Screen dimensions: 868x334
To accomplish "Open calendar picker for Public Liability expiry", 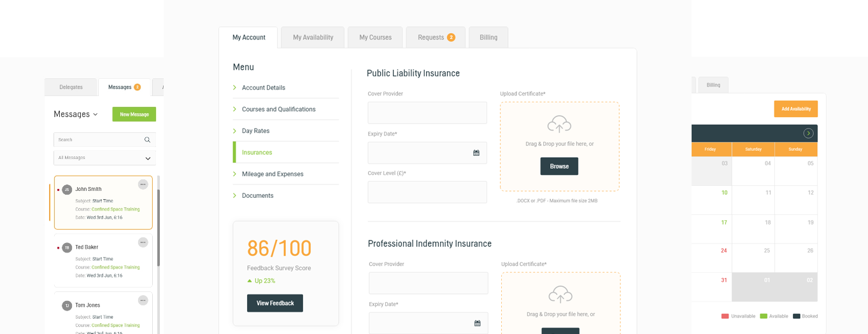I will coord(476,153).
